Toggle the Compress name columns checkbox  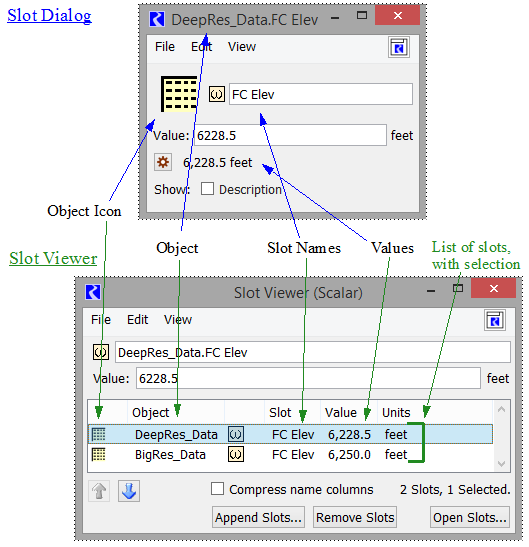[217, 489]
